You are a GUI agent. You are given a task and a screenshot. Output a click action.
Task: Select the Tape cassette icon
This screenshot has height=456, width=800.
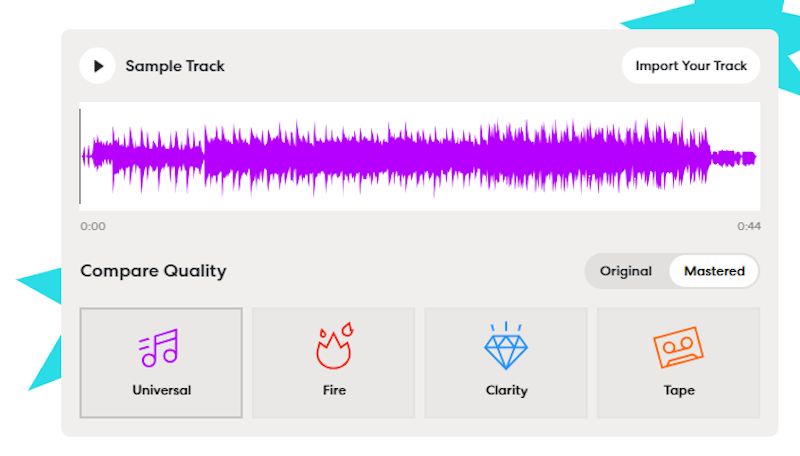pyautogui.click(x=679, y=347)
